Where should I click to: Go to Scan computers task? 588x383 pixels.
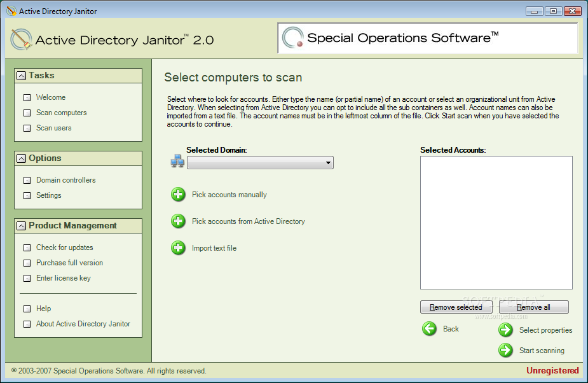(61, 113)
